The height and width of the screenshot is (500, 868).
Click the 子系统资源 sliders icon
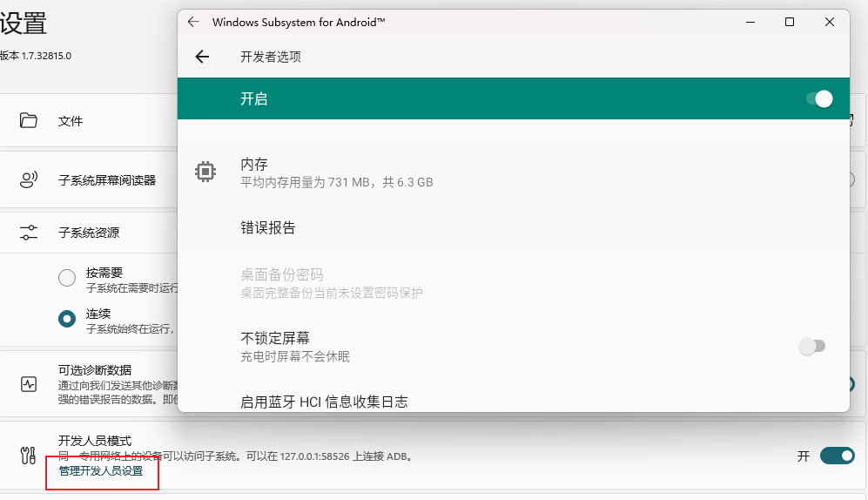point(29,233)
